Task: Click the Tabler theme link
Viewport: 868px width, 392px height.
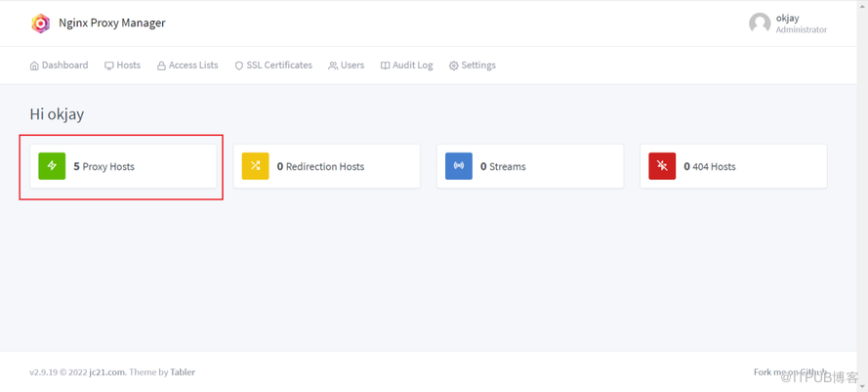Action: [183, 372]
